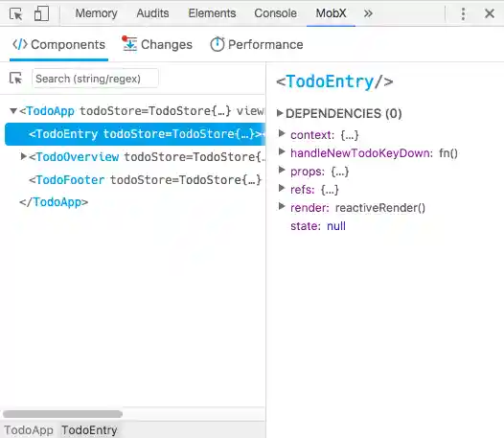Viewport: 504px width, 438px height.
Task: Click the MobX component picker icon
Action: pyautogui.click(x=15, y=79)
